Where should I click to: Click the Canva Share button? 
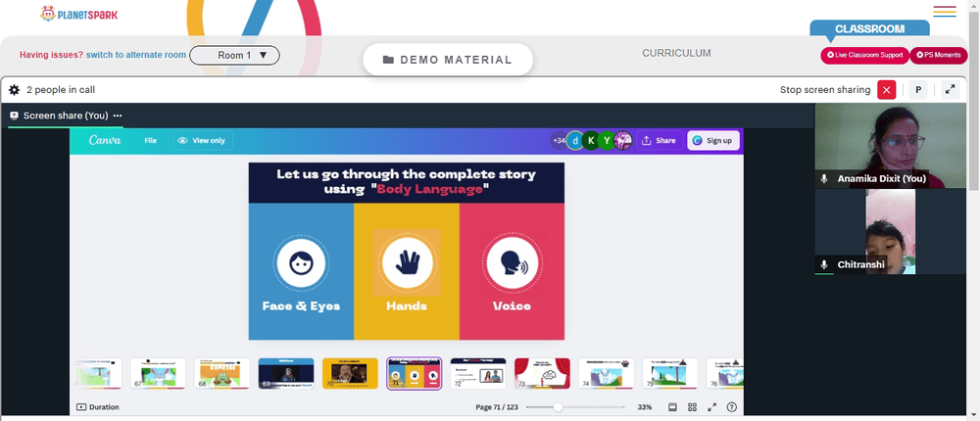pyautogui.click(x=660, y=141)
